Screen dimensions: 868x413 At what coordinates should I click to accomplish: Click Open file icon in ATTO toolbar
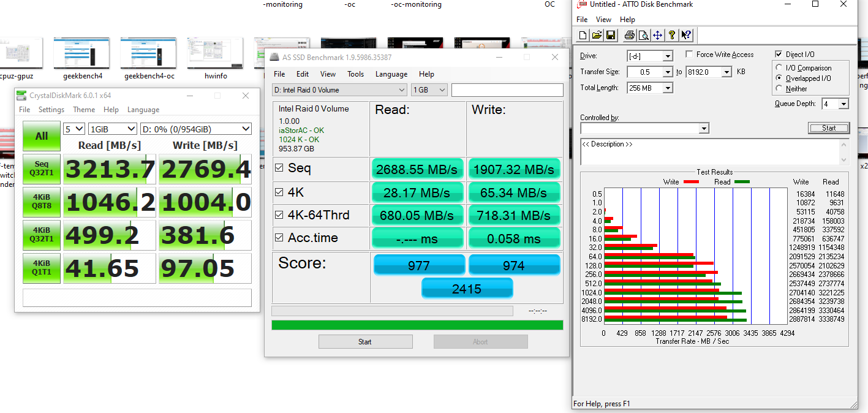(x=597, y=35)
